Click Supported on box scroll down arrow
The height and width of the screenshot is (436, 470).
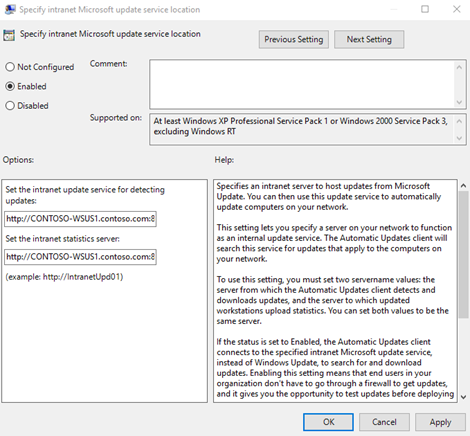point(459,138)
